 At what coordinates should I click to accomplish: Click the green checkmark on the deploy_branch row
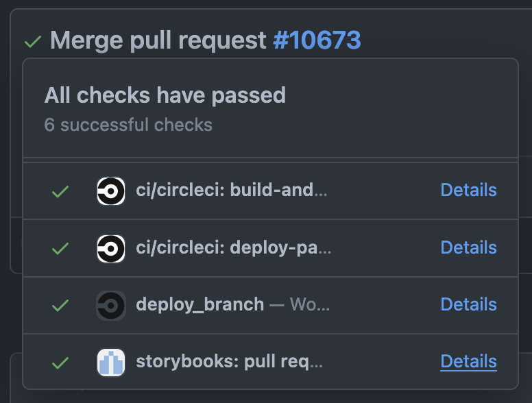(x=60, y=306)
